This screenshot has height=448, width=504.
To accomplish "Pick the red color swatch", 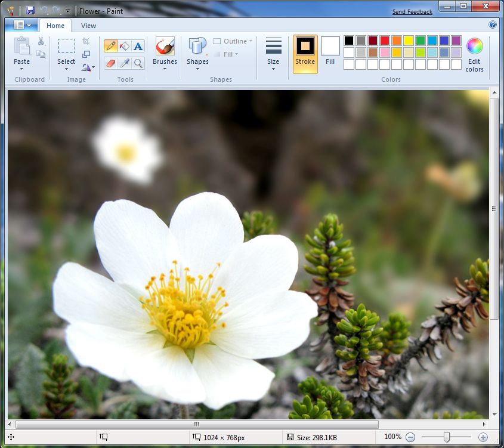I will [385, 41].
